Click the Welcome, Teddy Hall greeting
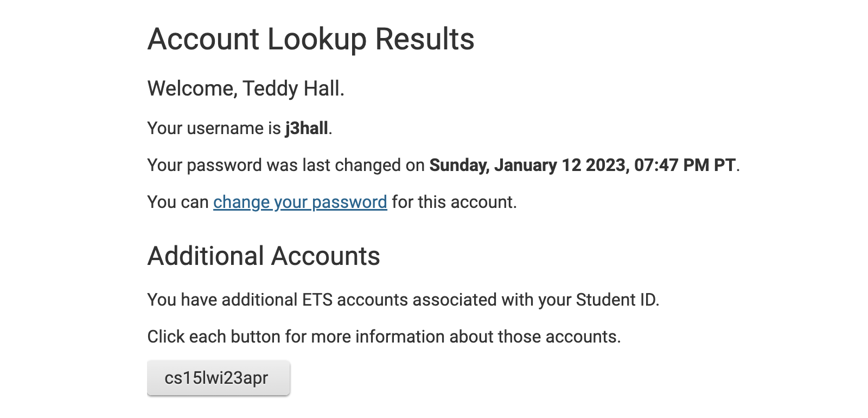868x418 pixels. [x=246, y=88]
